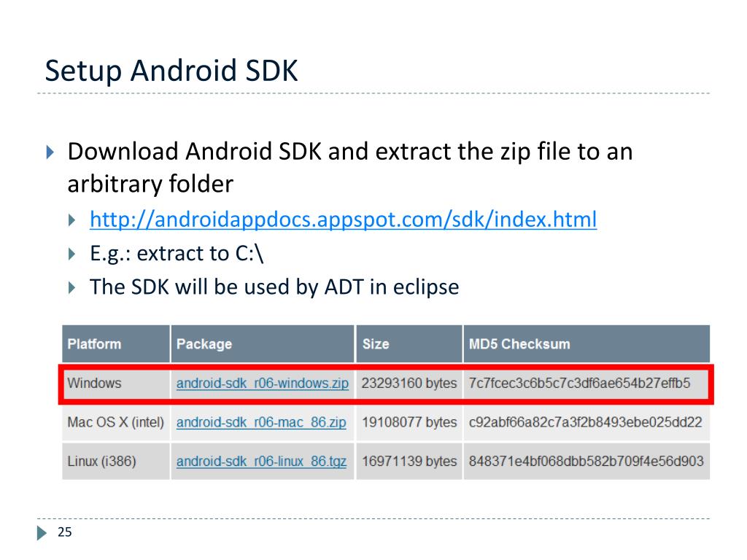This screenshot has height=560, width=747.
Task: Select the checksum 7c7fcec3c6b5c7c3df6ae654b27effb5
Action: [579, 384]
